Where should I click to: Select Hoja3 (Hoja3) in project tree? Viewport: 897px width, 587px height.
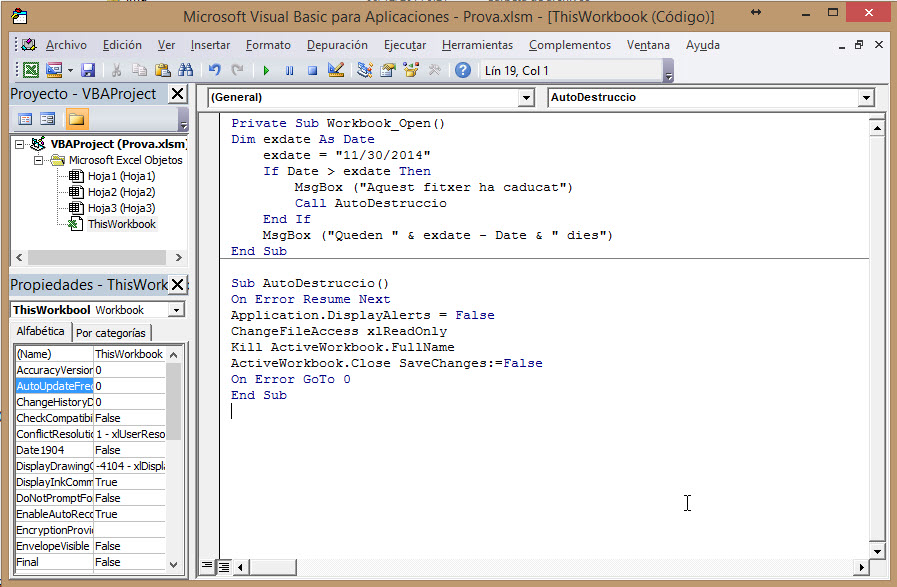click(121, 208)
